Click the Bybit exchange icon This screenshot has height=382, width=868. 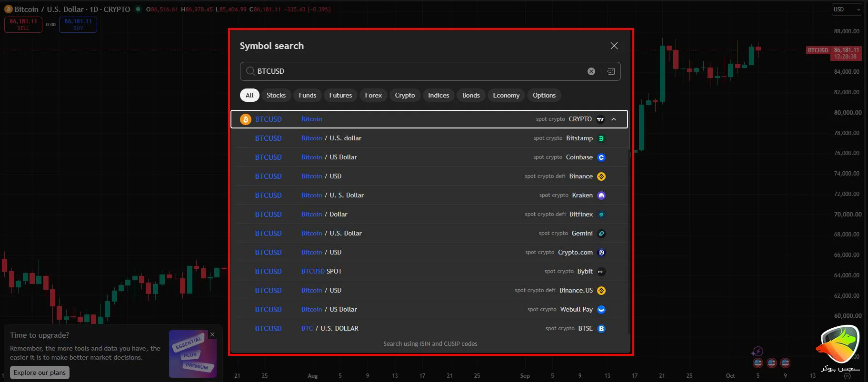601,272
